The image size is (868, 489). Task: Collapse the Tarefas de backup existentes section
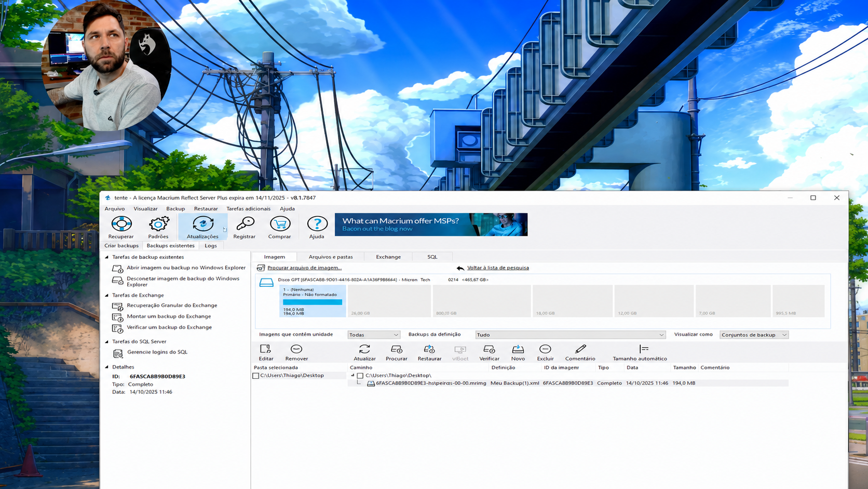(107, 257)
